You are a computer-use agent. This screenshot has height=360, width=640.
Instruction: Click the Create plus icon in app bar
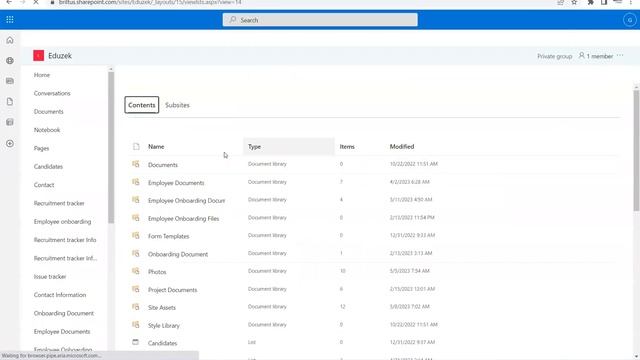click(10, 144)
